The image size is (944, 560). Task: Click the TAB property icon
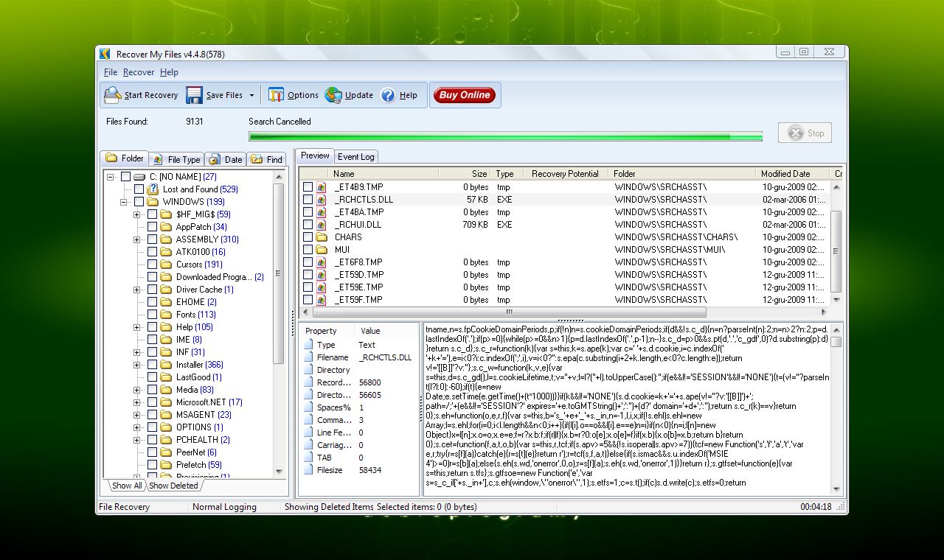click(x=308, y=458)
